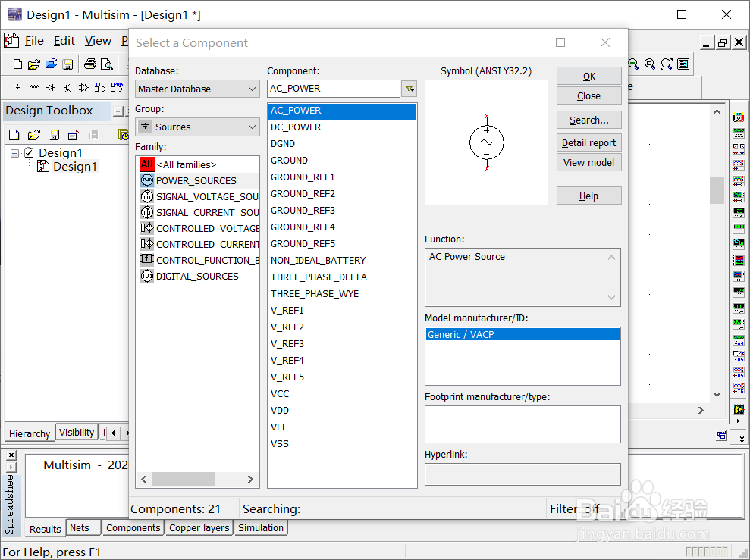Click the New file toolbar icon

17,64
